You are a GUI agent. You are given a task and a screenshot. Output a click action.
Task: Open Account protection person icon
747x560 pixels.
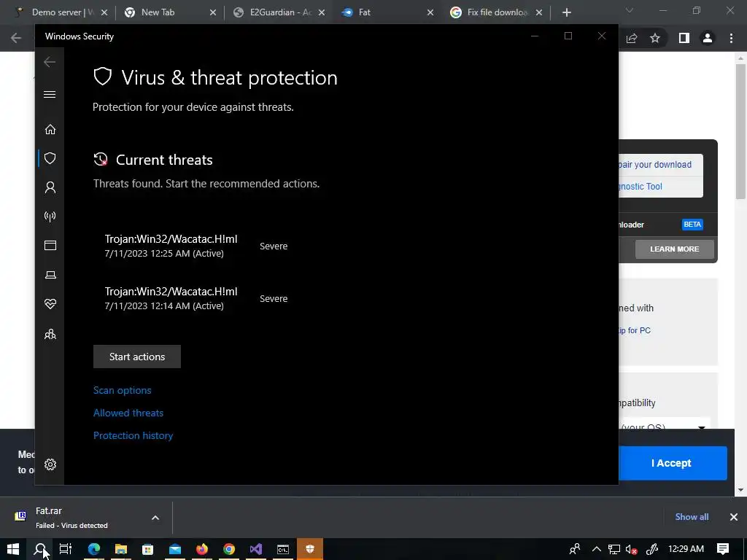pyautogui.click(x=50, y=187)
